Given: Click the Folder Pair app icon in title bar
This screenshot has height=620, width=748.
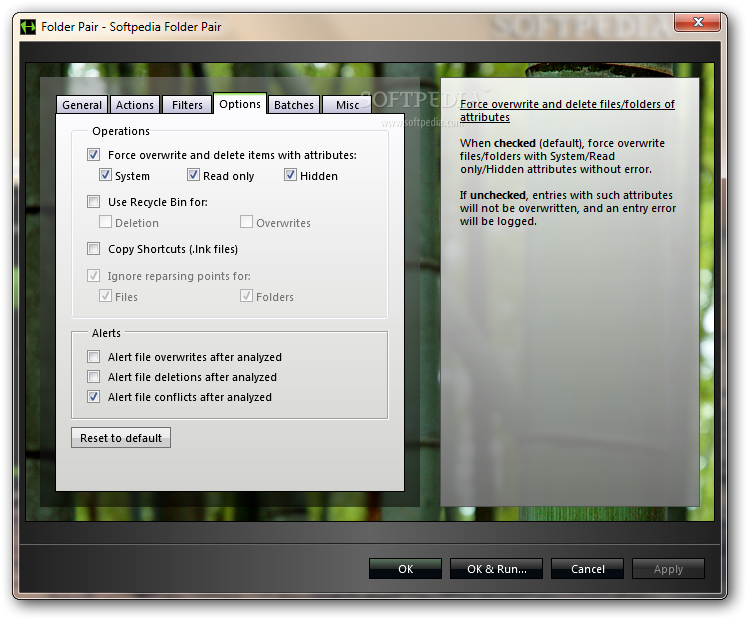Looking at the screenshot, I should click(x=28, y=27).
